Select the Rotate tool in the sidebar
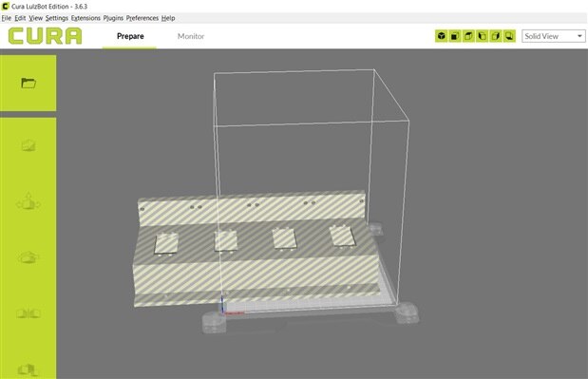Viewport: 588px width, 379px height. pyautogui.click(x=28, y=257)
